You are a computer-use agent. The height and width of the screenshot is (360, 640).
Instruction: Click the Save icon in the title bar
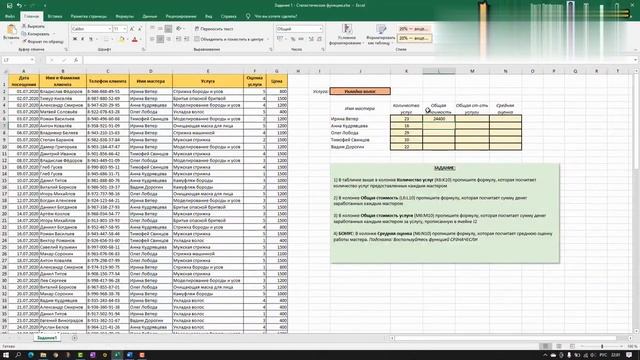click(x=9, y=6)
